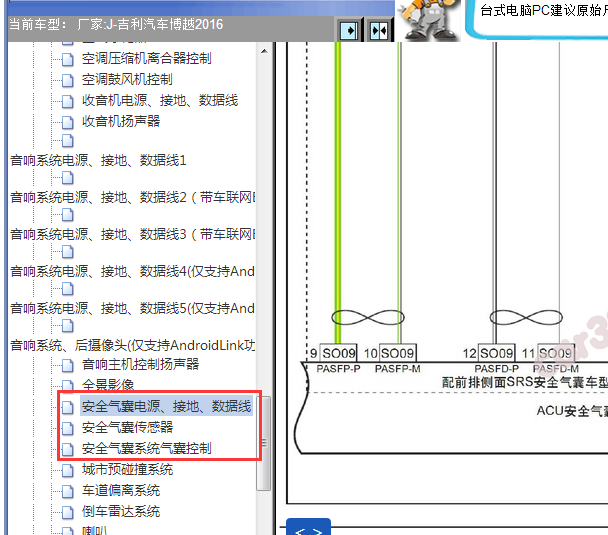Click document icon beside 收音机扬声器
This screenshot has width=608, height=535.
pos(67,122)
